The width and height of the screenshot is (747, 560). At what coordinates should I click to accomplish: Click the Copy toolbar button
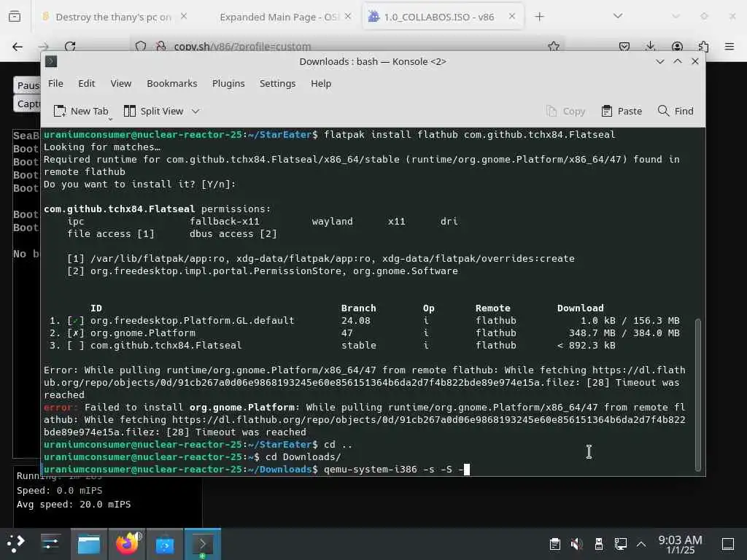coord(565,111)
